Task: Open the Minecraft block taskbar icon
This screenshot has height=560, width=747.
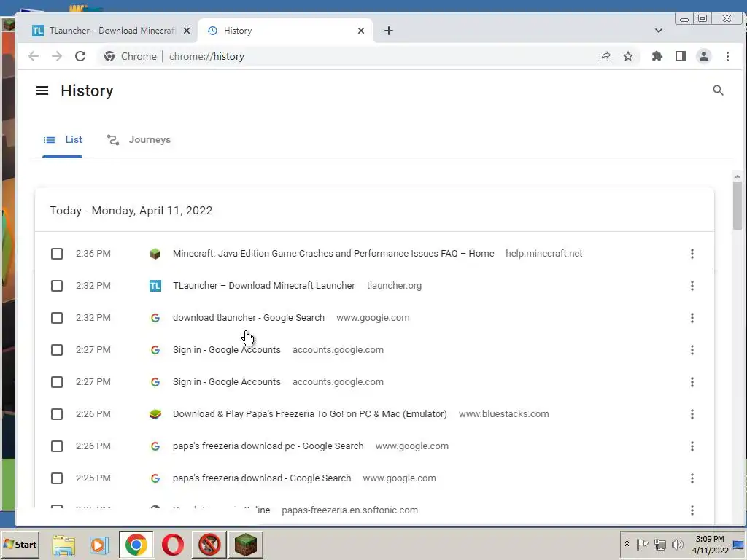Action: coord(246,545)
